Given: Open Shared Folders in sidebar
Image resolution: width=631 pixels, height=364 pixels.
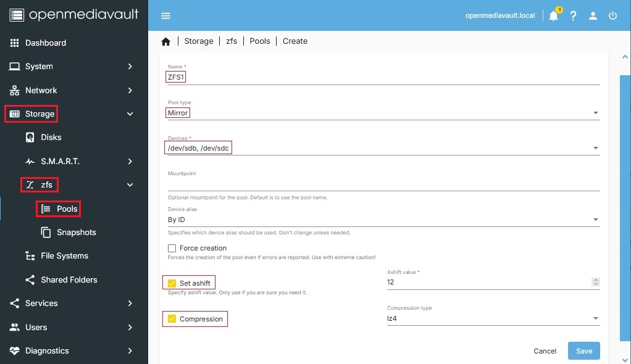Looking at the screenshot, I should 69,280.
